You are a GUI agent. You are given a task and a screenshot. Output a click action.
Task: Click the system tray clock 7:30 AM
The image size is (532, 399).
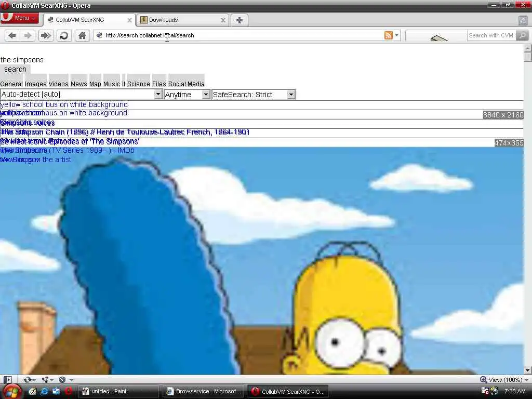coord(515,391)
